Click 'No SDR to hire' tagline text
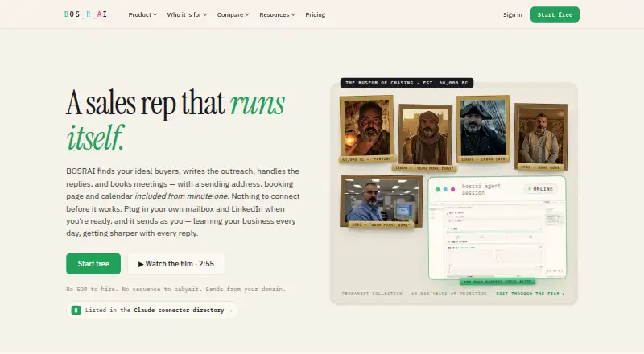The width and height of the screenshot is (644, 354). pos(175,289)
